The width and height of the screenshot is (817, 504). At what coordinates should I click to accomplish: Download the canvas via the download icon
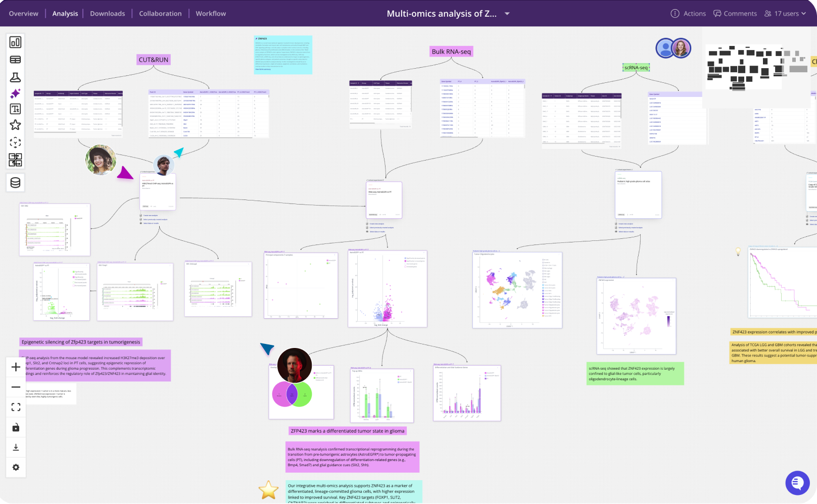point(16,447)
